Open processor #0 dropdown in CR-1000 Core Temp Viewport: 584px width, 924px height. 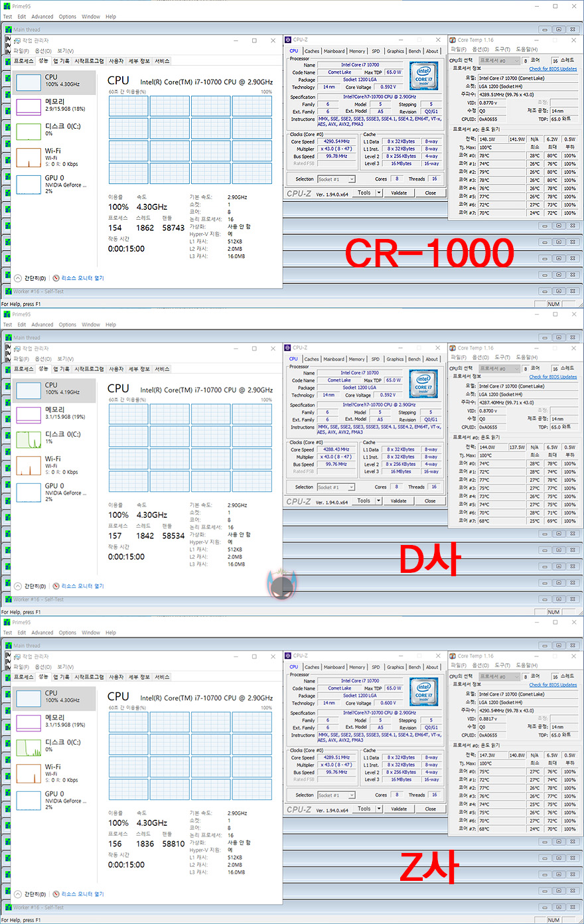tap(500, 60)
